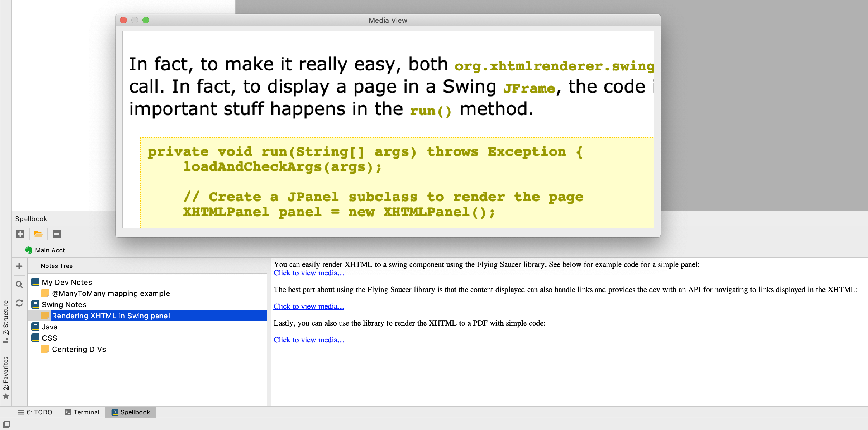Open the Centering DIVs note
This screenshot has height=430, width=868.
pos(78,349)
